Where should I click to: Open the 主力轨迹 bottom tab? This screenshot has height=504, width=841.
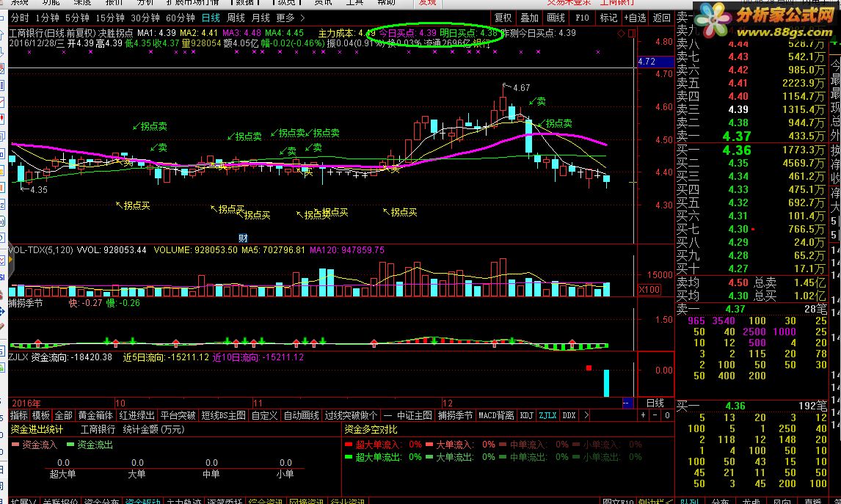184,501
